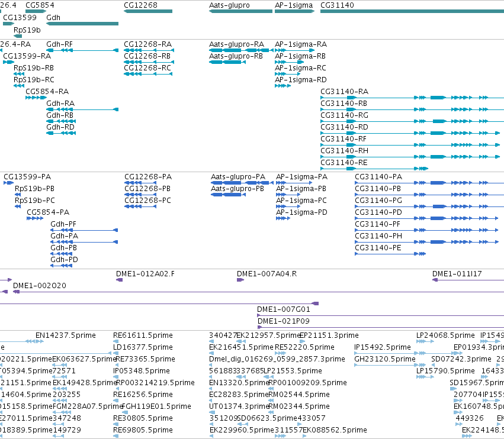Open the LD16377.5prime EST label

click(x=143, y=347)
